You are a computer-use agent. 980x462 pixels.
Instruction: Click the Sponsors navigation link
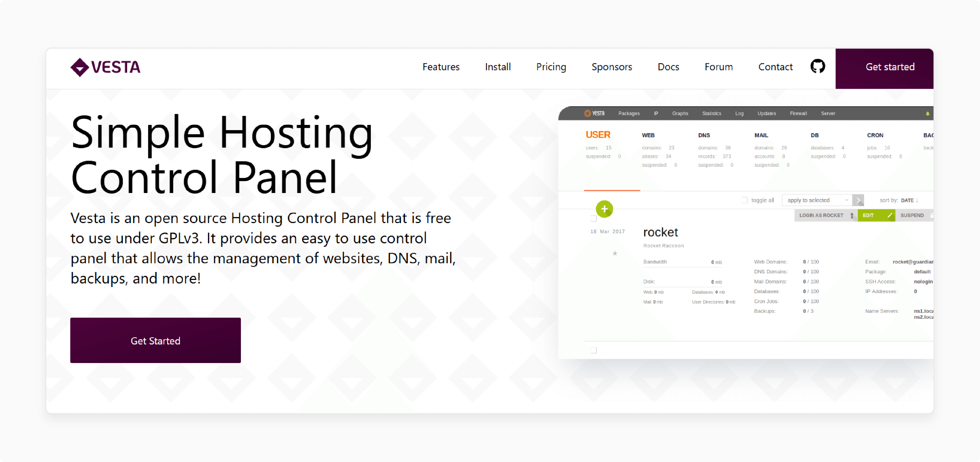612,67
